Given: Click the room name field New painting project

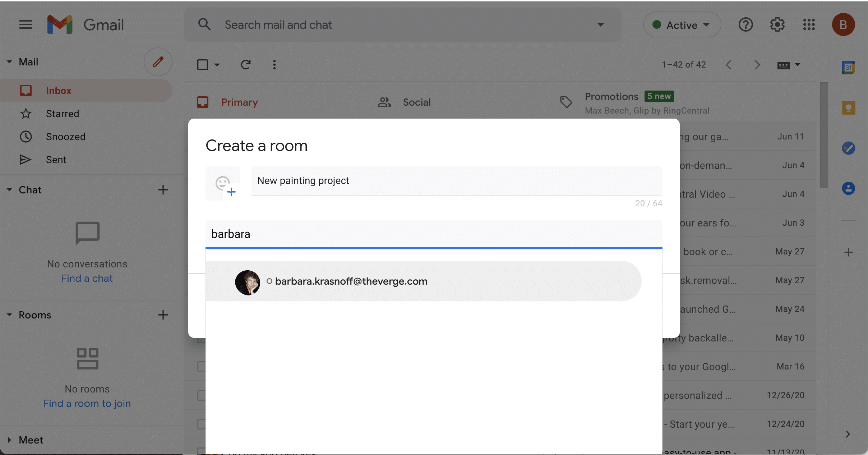Looking at the screenshot, I should pos(456,181).
